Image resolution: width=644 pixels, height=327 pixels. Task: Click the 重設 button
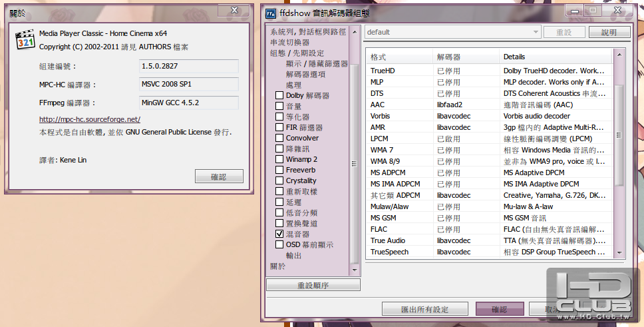point(564,32)
